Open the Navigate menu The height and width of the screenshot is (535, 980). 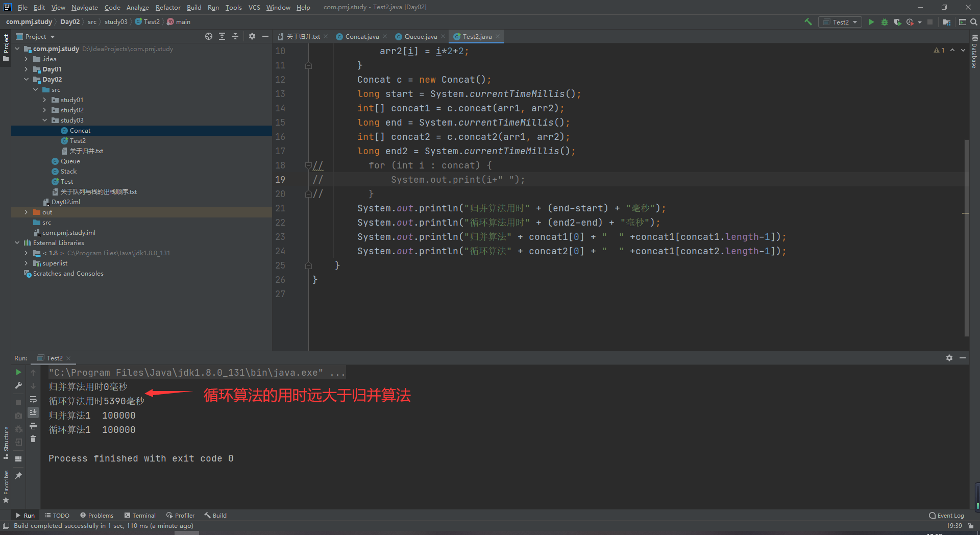coord(84,7)
